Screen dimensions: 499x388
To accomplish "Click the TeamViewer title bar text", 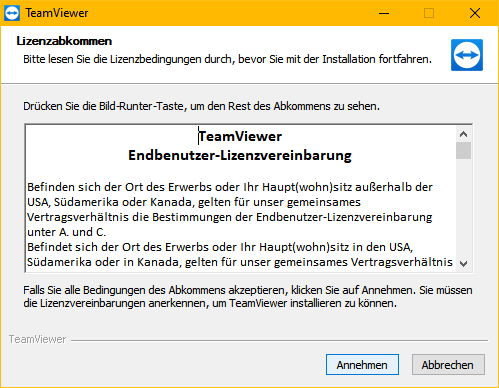I will coord(57,13).
